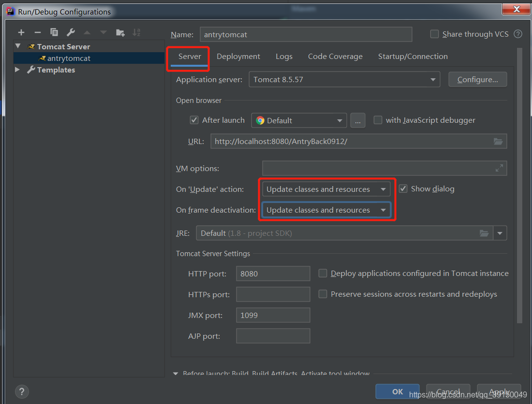This screenshot has height=404, width=532.
Task: Click the Cancel button
Action: pos(448,391)
